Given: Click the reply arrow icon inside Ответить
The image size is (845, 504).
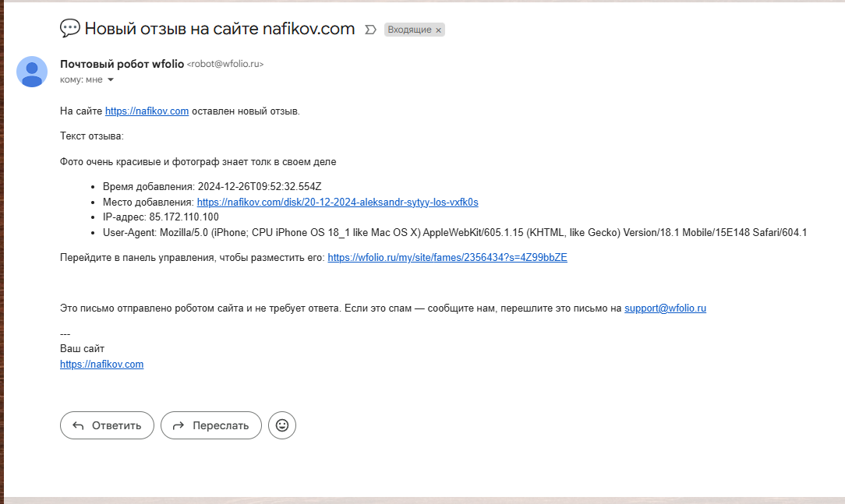Looking at the screenshot, I should point(78,425).
